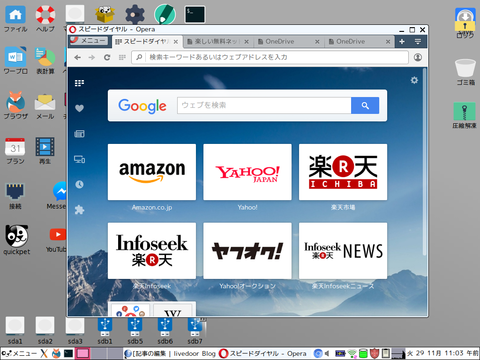
Task: Click the page reload icon
Action: coord(107,57)
